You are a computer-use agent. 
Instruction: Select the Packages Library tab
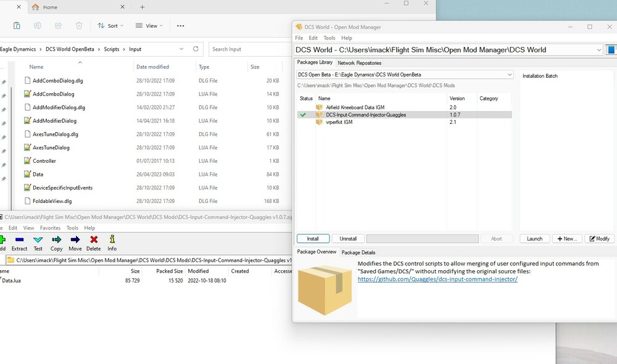315,62
